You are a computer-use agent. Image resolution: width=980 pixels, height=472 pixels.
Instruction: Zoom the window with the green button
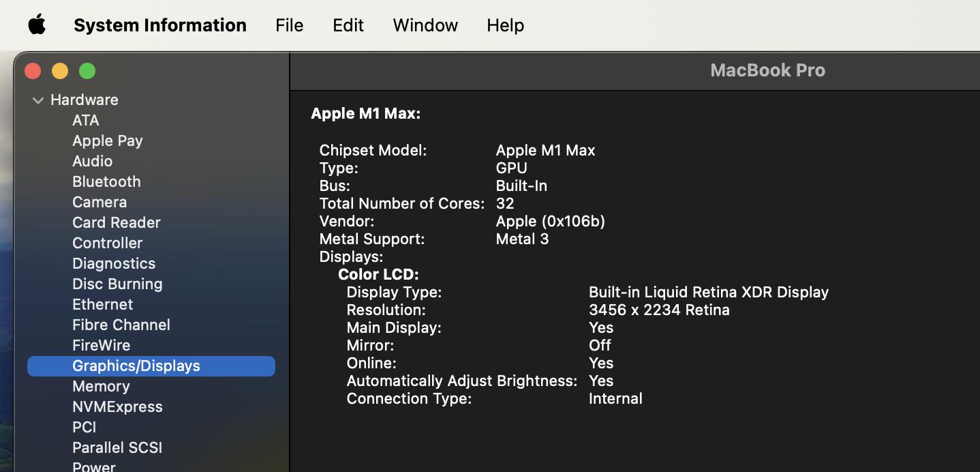87,71
